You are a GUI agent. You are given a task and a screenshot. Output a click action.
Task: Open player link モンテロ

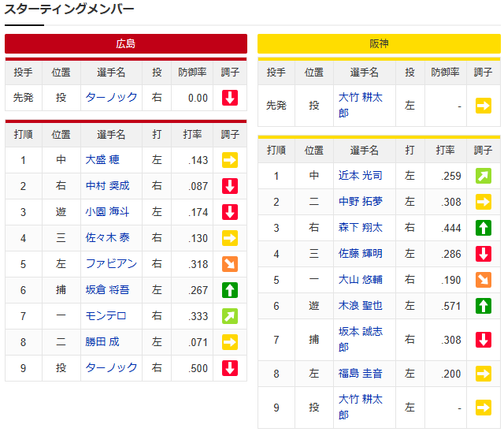coord(106,316)
